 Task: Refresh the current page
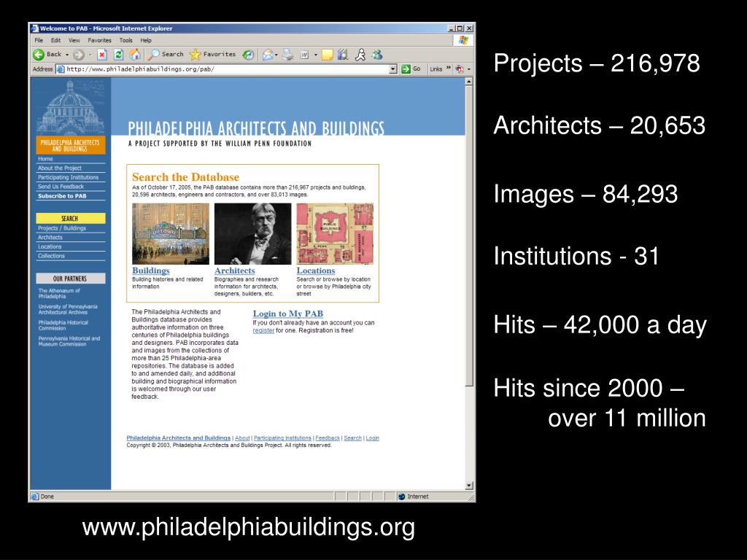pyautogui.click(x=119, y=55)
